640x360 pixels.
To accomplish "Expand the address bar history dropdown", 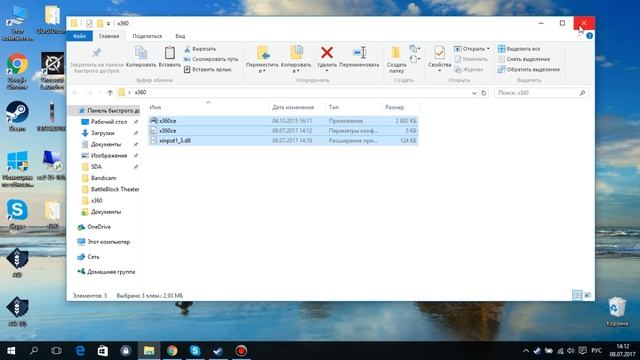I will click(474, 93).
